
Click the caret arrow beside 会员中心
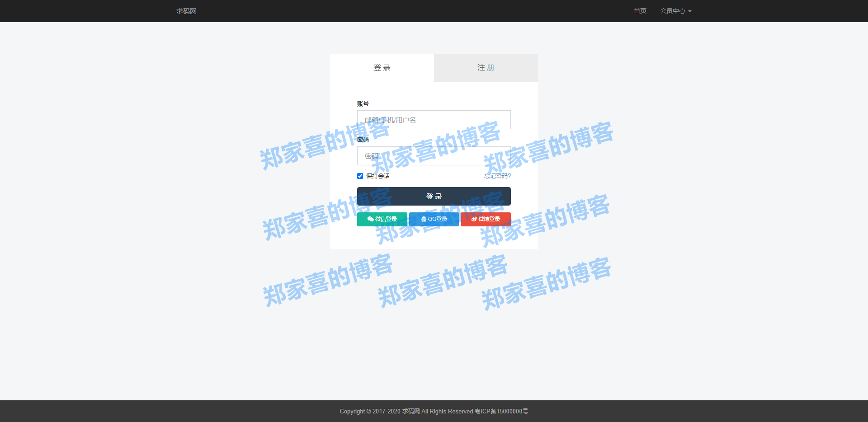click(x=690, y=11)
